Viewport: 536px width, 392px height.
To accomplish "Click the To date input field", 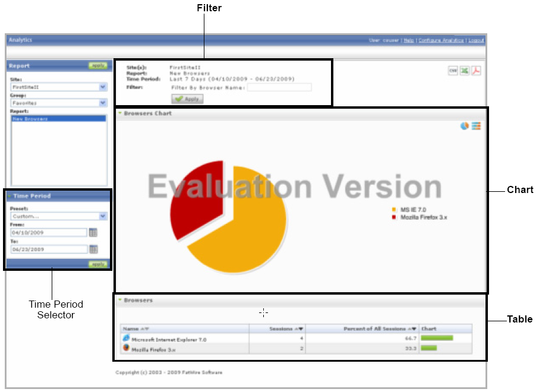I will (49, 249).
